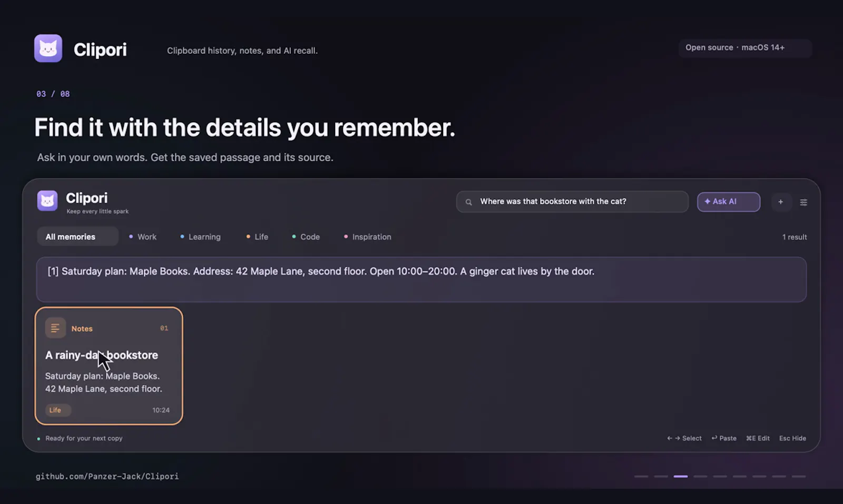Click the '01' index on the note card
This screenshot has height=504, width=843.
[x=164, y=328]
